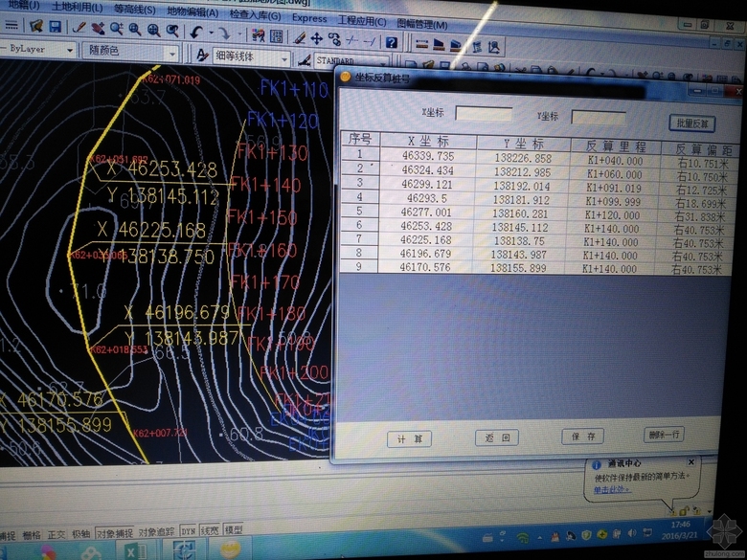Click the Save disk icon in toolbar

(x=56, y=28)
